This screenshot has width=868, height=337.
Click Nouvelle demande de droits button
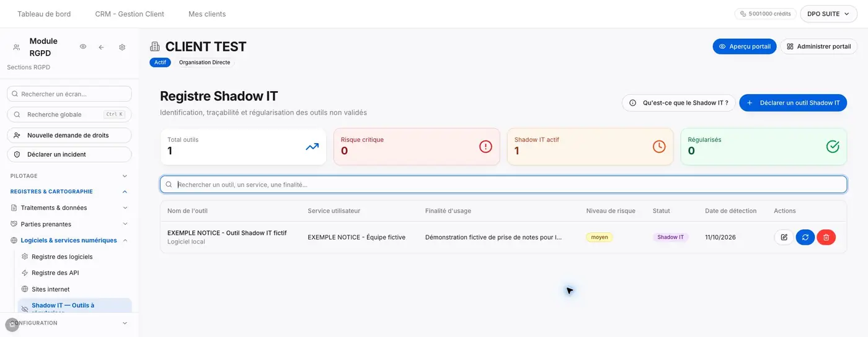(69, 135)
